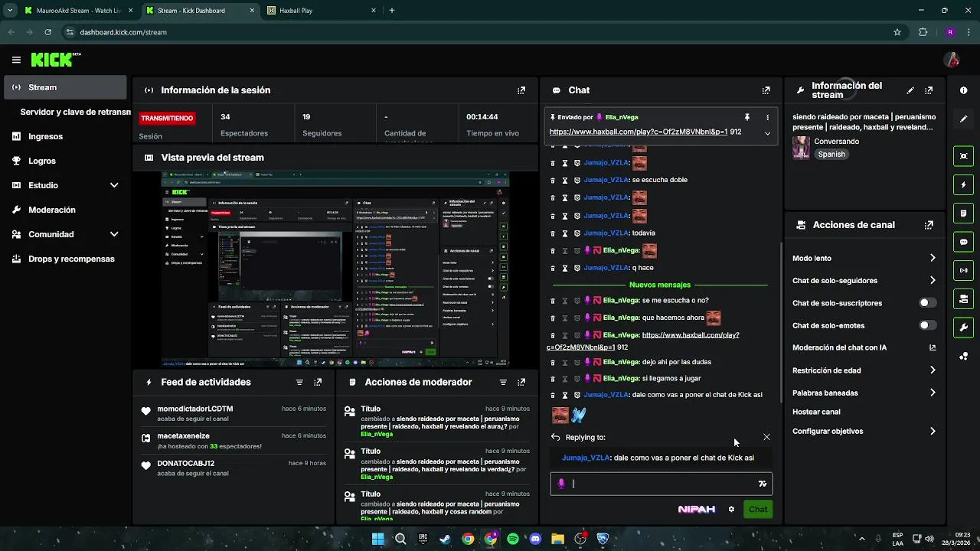Open the profile avatar at top right
The height and width of the screenshot is (551, 980).
[x=952, y=60]
